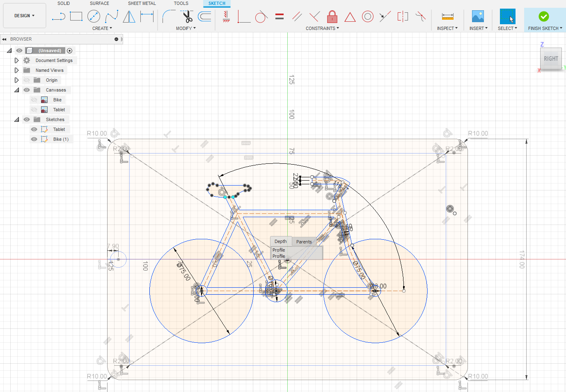This screenshot has height=392, width=566.
Task: Apply the Perpendicular constraint
Action: click(315, 17)
